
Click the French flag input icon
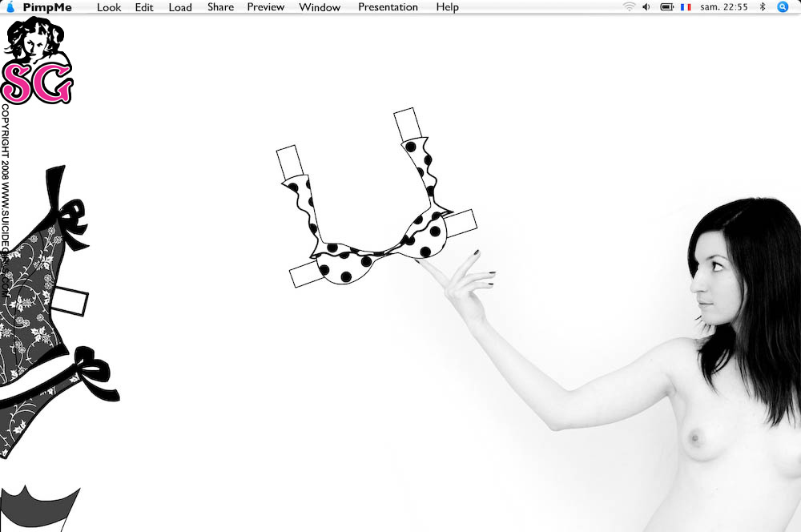(686, 7)
